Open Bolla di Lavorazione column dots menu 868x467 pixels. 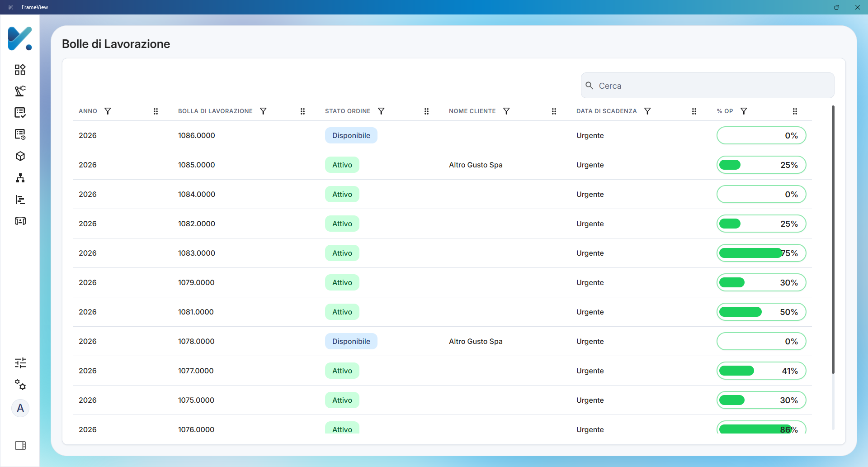click(302, 111)
